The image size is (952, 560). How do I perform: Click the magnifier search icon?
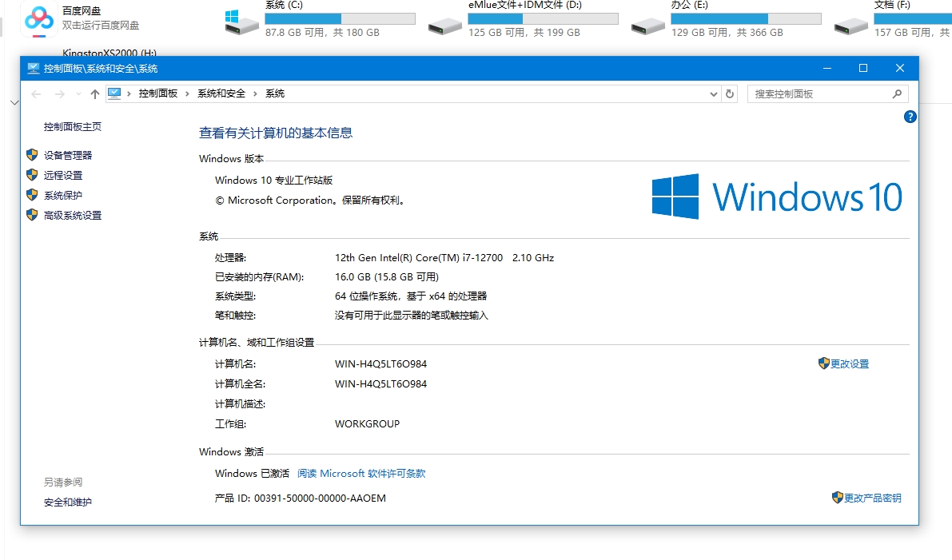click(x=897, y=93)
